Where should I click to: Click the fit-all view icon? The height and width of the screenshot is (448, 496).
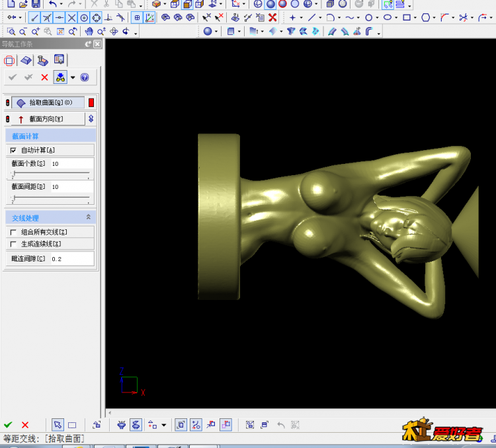60,31
